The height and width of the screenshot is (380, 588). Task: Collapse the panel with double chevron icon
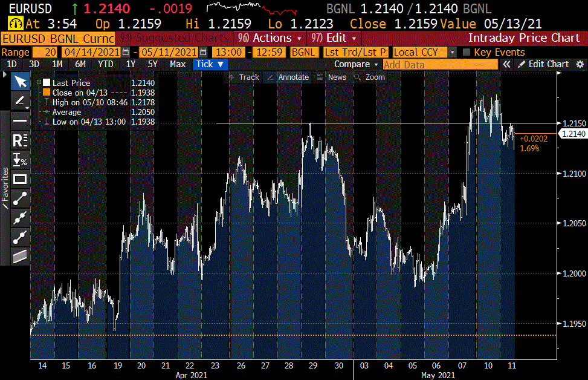pyautogui.click(x=506, y=64)
